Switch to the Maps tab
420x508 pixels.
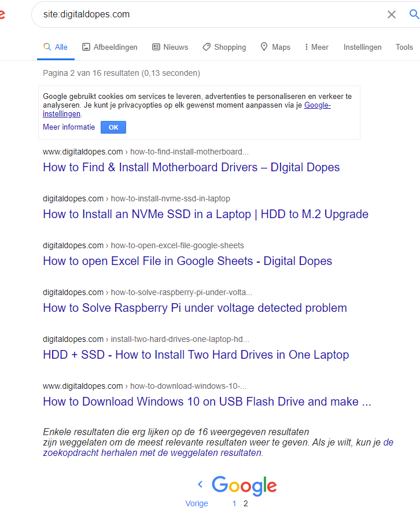275,47
